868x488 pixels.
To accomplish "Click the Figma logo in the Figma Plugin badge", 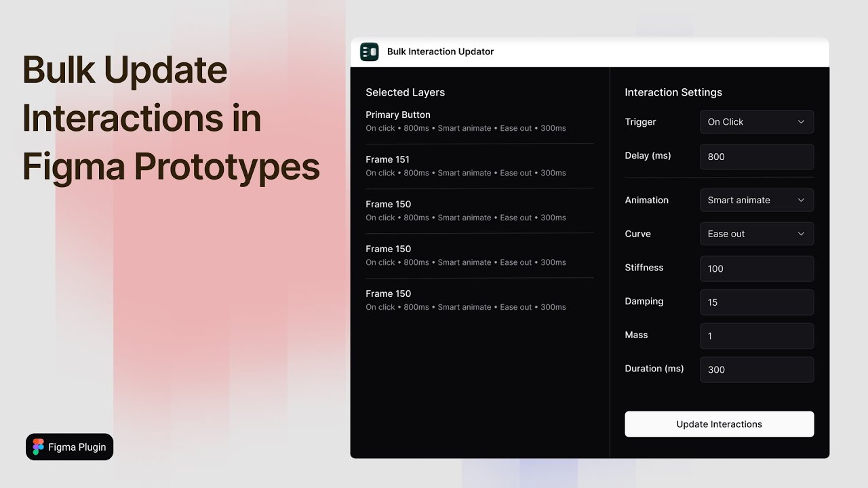I will 38,447.
